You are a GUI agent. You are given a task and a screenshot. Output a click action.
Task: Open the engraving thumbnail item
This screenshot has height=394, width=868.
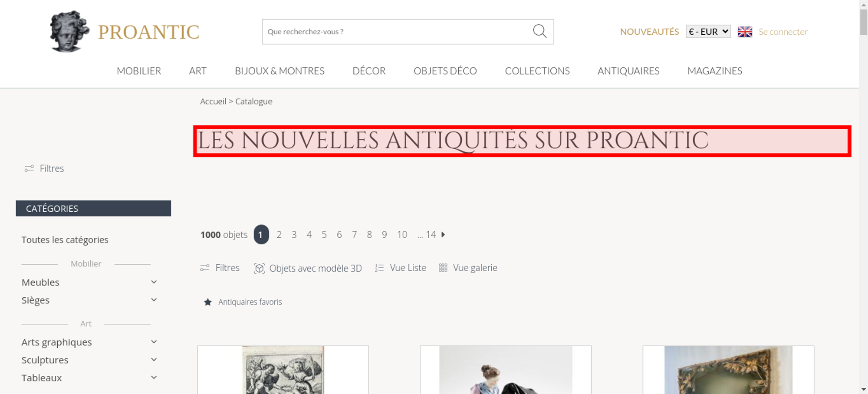click(x=283, y=370)
